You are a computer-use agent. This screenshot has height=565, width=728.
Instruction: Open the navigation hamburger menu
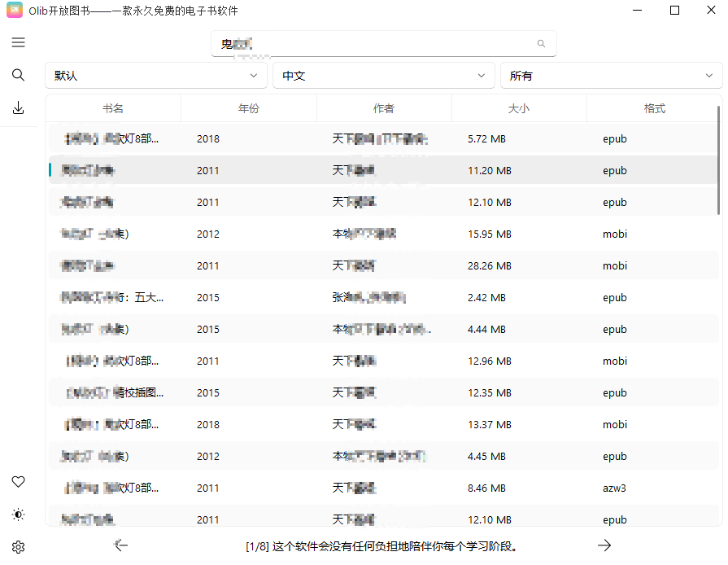point(18,42)
